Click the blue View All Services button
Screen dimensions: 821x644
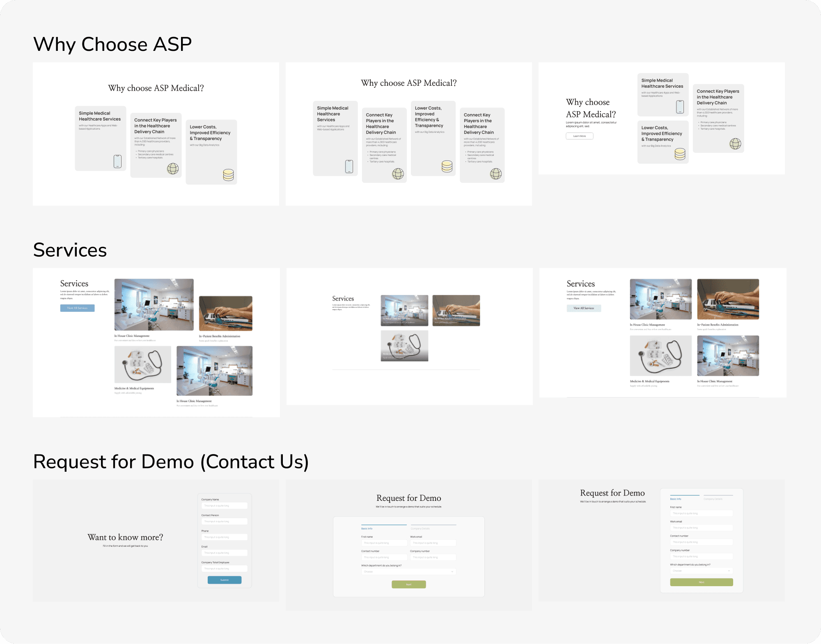(77, 308)
